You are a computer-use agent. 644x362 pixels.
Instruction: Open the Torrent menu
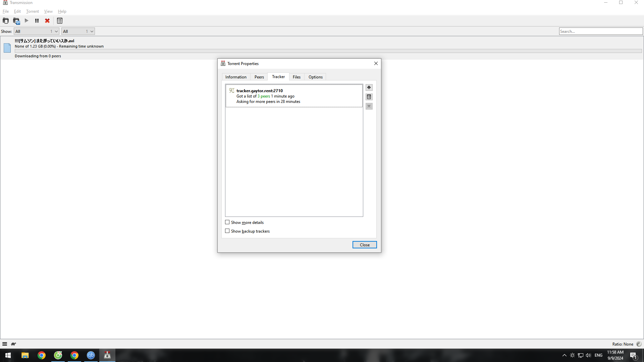point(32,11)
